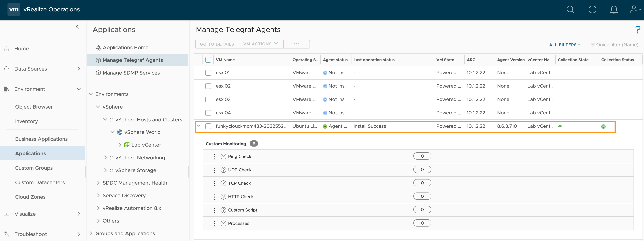Select the Service Discovery tree item

[124, 195]
